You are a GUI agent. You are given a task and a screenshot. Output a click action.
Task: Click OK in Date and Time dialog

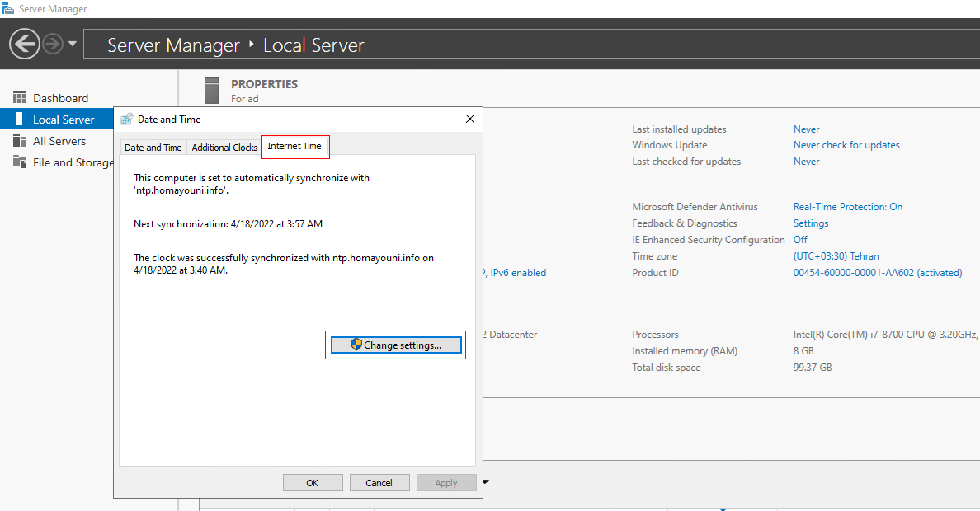tap(313, 483)
